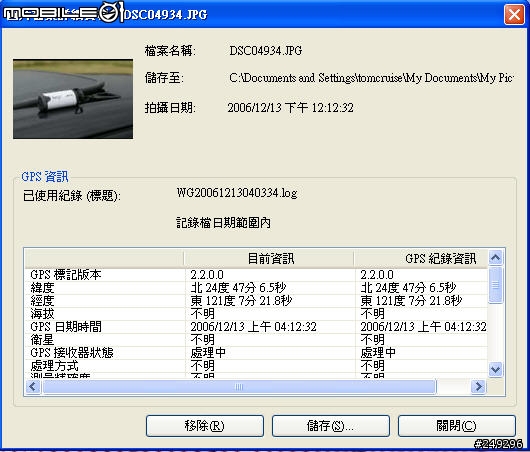Click the file name value DSC04934.JPG
Viewport: 530px width, 452px height.
pos(266,51)
